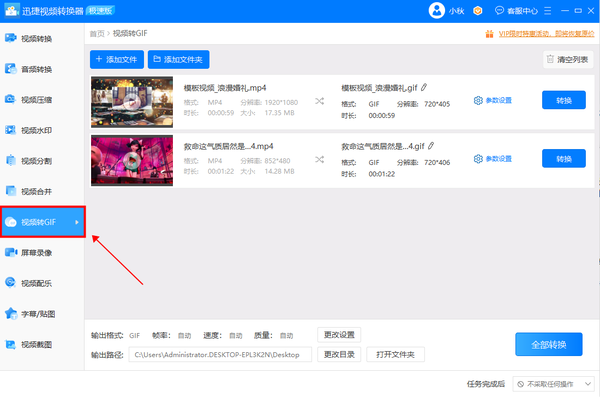This screenshot has width=600, height=397.
Task: Open the 任务完成后 不采取任何操作 dropdown
Action: [553, 384]
